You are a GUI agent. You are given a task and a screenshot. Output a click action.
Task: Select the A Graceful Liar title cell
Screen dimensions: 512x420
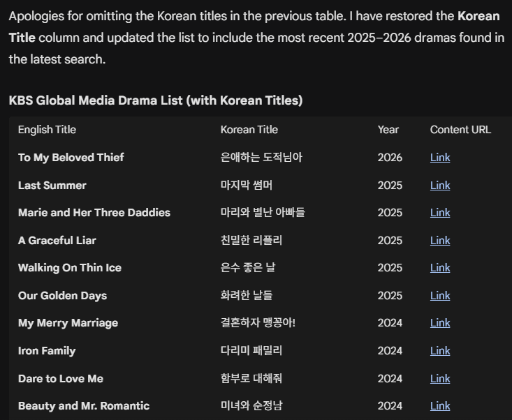point(57,241)
